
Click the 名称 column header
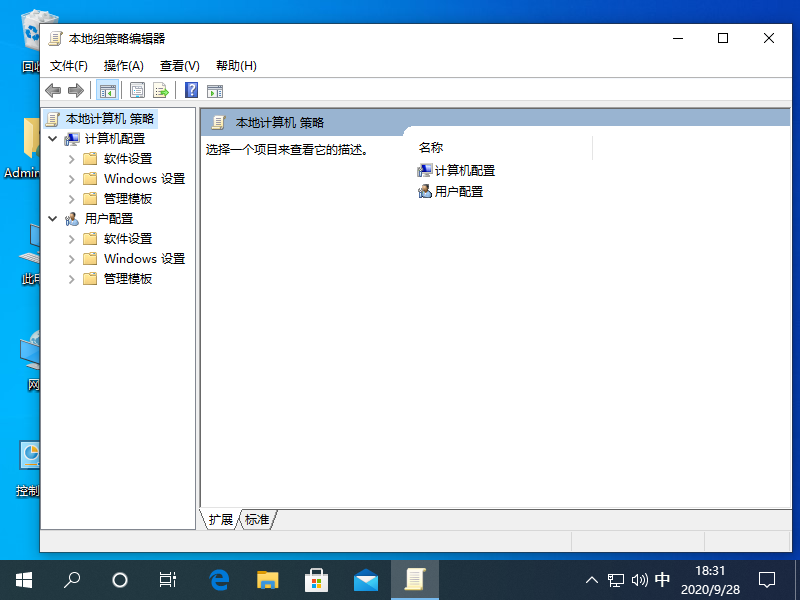tap(429, 147)
